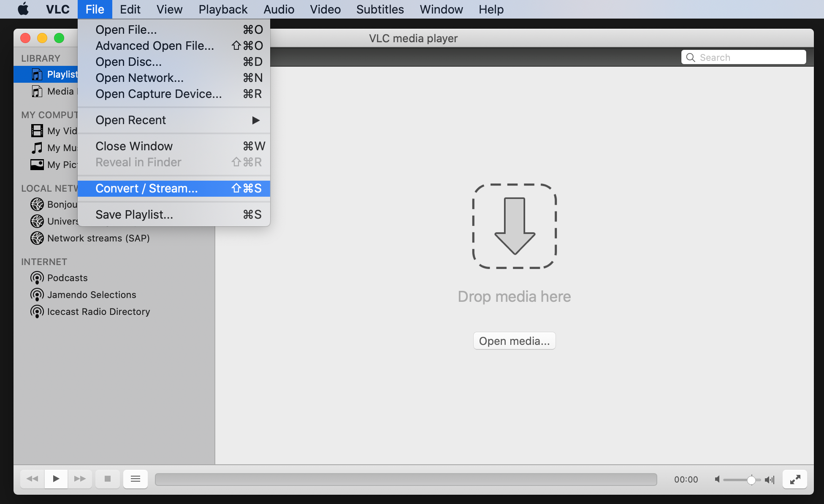Choose Save Playlist... menu entry

coord(174,214)
